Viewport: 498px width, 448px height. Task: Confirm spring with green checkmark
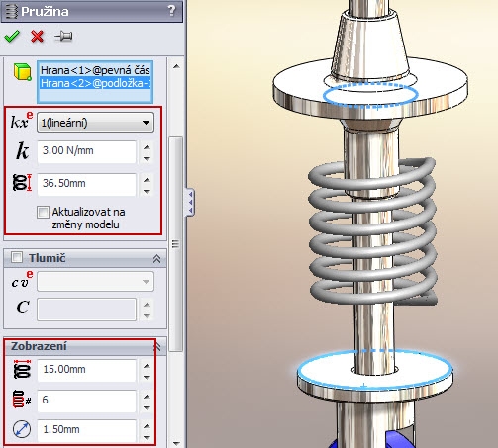click(x=12, y=36)
